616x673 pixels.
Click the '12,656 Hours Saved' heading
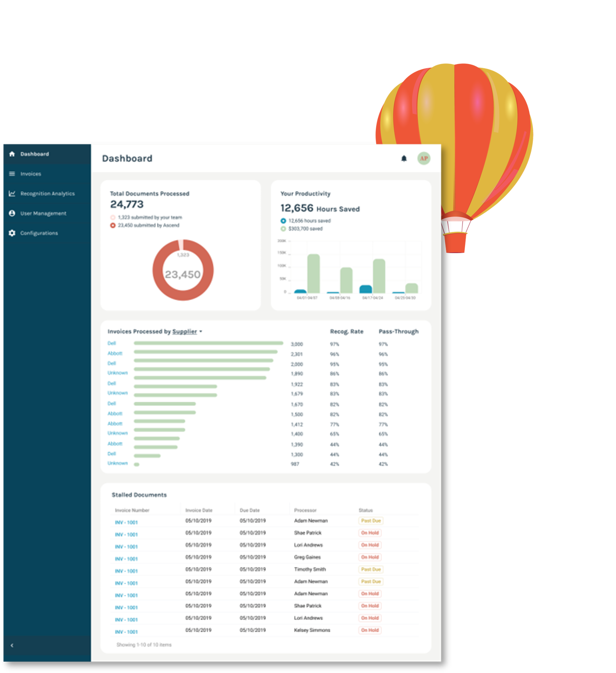[320, 208]
